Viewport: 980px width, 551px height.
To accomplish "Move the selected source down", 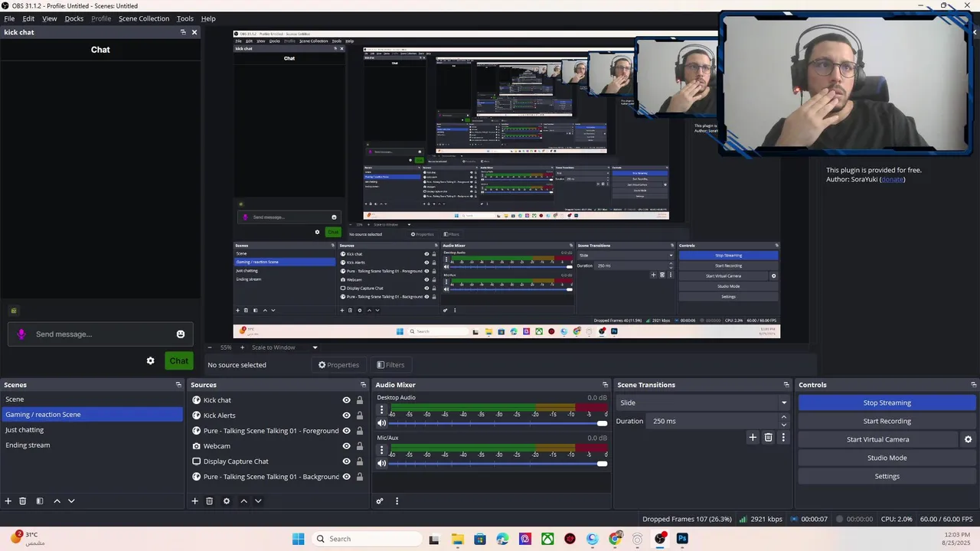I will (258, 501).
